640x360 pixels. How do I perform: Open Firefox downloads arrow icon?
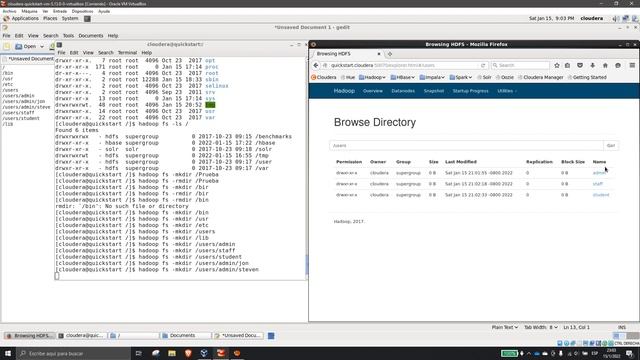tap(593, 65)
